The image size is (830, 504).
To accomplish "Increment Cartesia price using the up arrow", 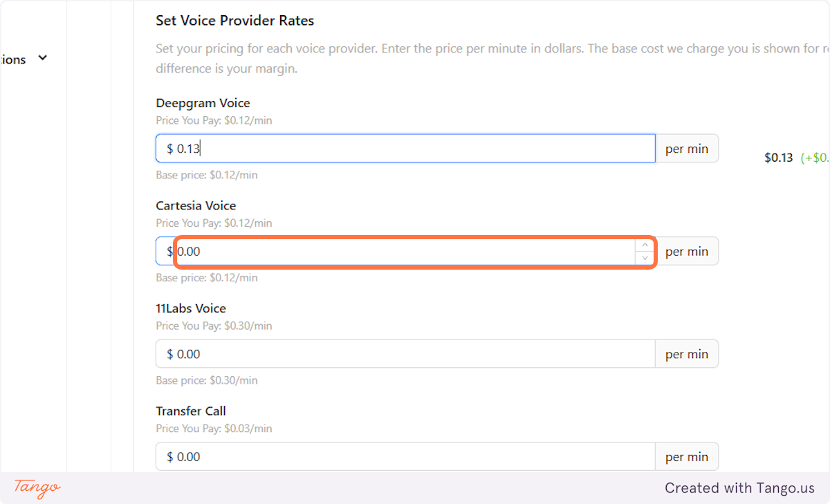I will coord(644,244).
